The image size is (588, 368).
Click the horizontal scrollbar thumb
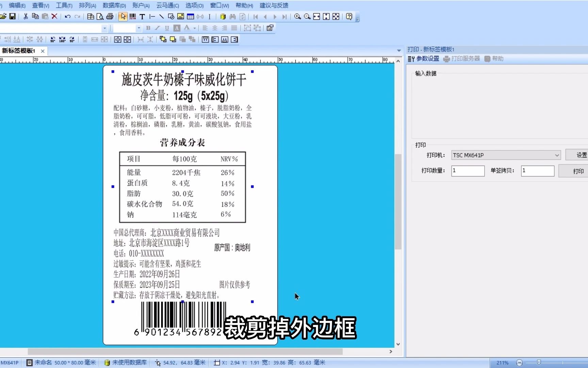(x=185, y=351)
